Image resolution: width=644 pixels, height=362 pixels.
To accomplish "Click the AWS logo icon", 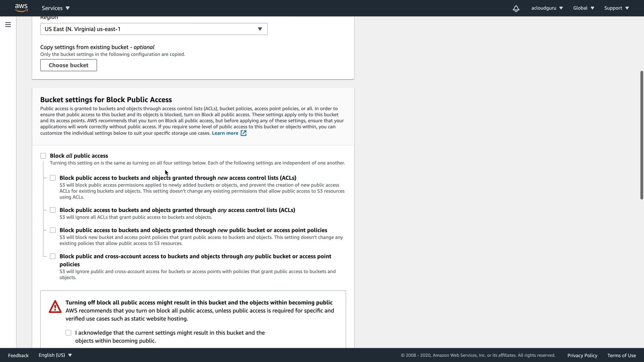I will 21,8.
